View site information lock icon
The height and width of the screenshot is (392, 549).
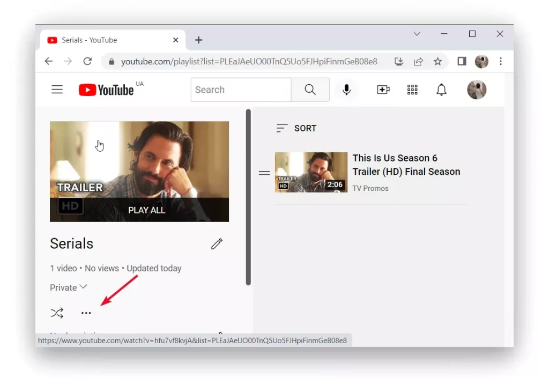click(x=112, y=62)
